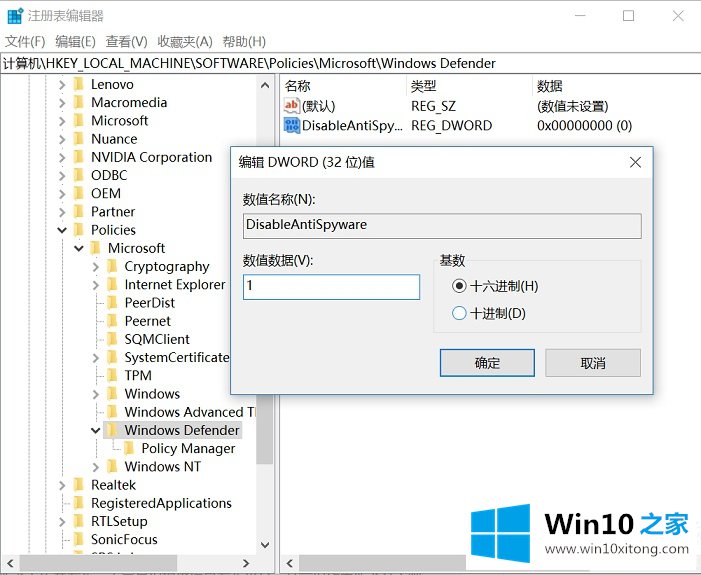
Task: Click the Registry Editor app icon in title bar
Action: coord(15,16)
